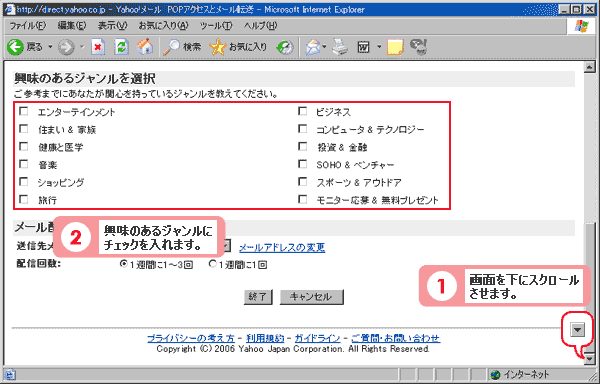Click the キャンセル button
The image size is (600, 384).
coord(311,297)
